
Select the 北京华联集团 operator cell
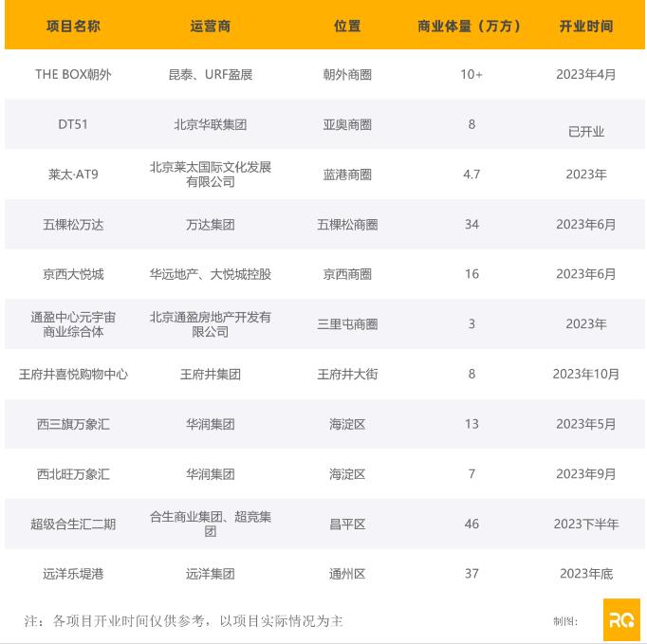(210, 124)
